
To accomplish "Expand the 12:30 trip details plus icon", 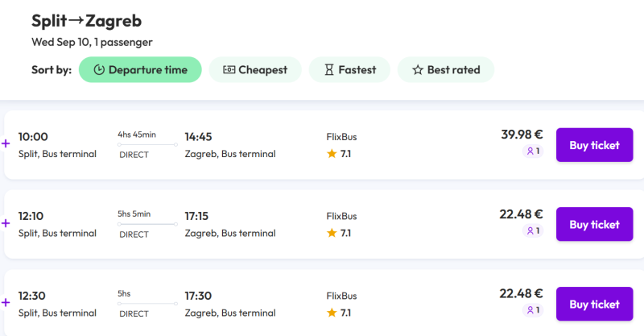I will (6, 303).
